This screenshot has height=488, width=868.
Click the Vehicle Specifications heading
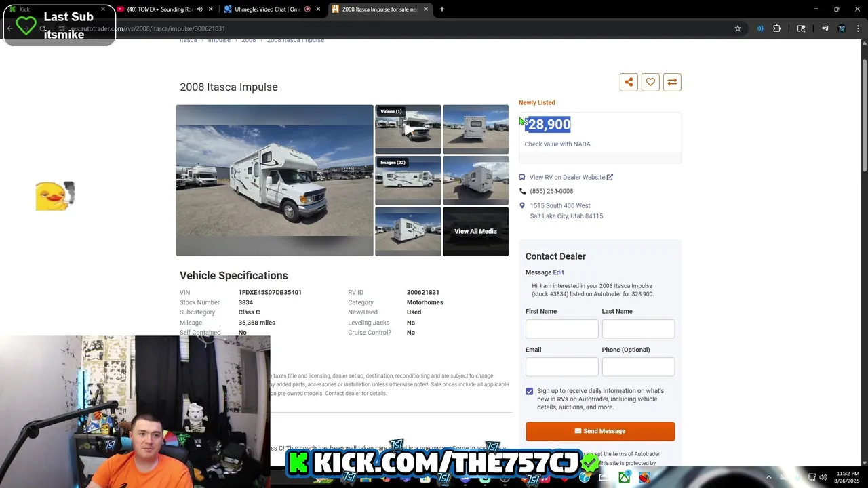coord(234,275)
